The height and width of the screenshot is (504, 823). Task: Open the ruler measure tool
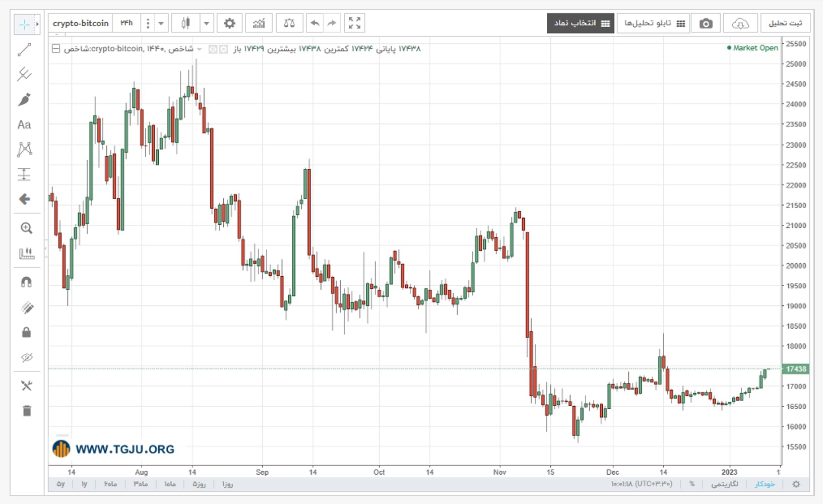point(26,253)
